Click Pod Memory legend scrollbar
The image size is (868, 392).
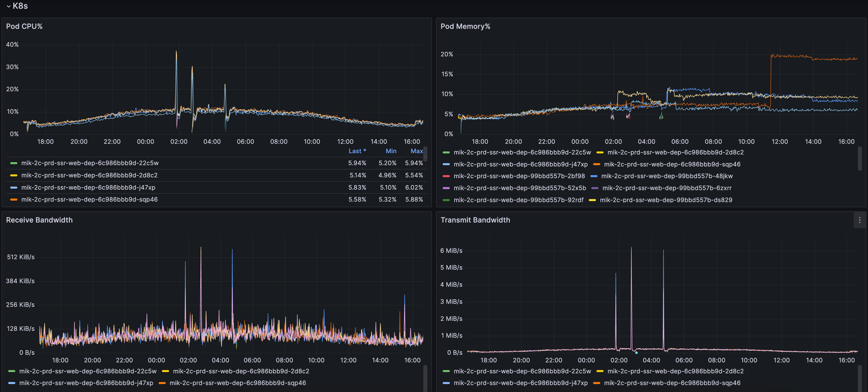(x=860, y=159)
